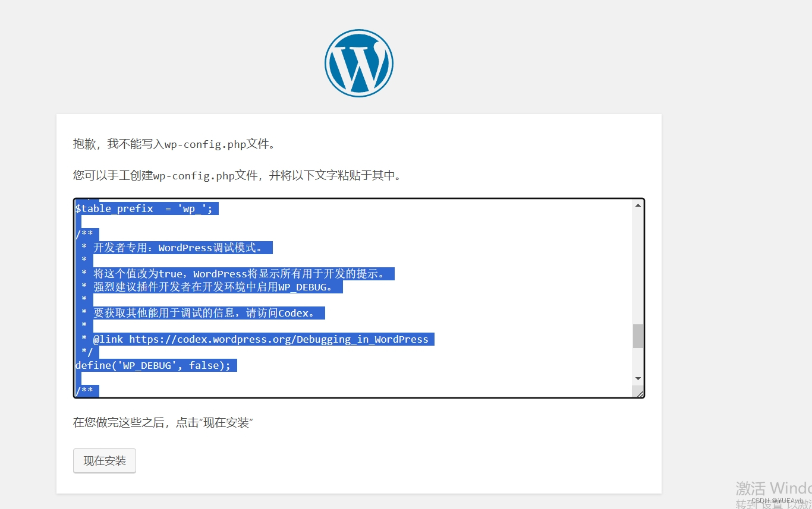Click the 现在安装 button
812x509 pixels.
[x=105, y=461]
